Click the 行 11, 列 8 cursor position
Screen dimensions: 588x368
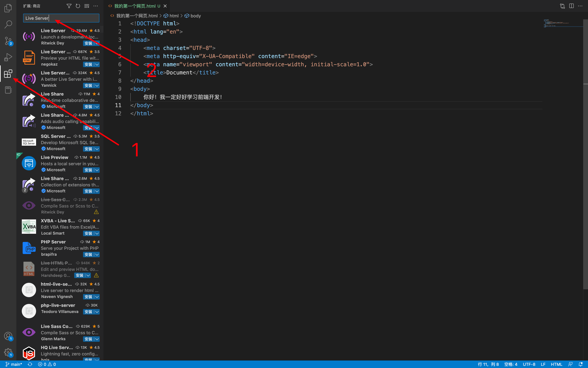(488, 364)
